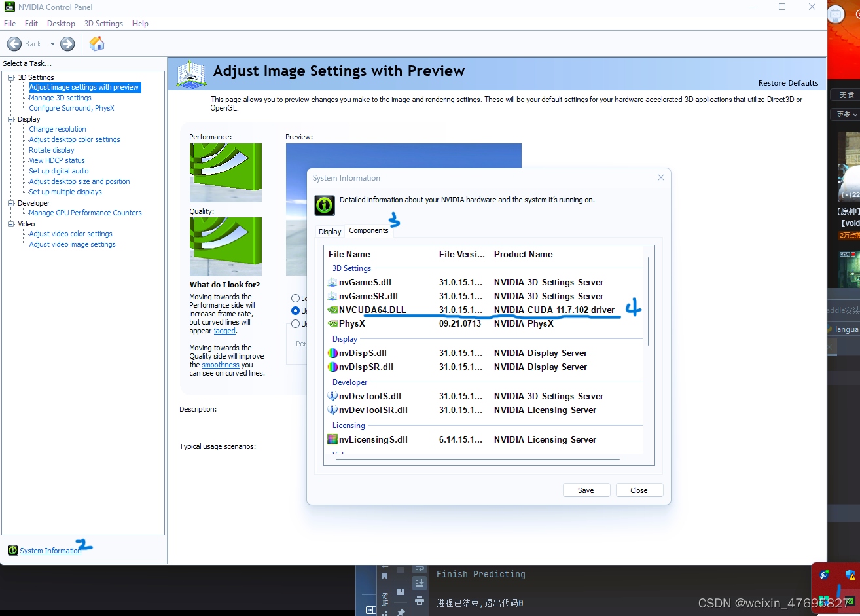This screenshot has height=616, width=860.
Task: Click the nvDispS.dll display icon
Action: coord(332,353)
